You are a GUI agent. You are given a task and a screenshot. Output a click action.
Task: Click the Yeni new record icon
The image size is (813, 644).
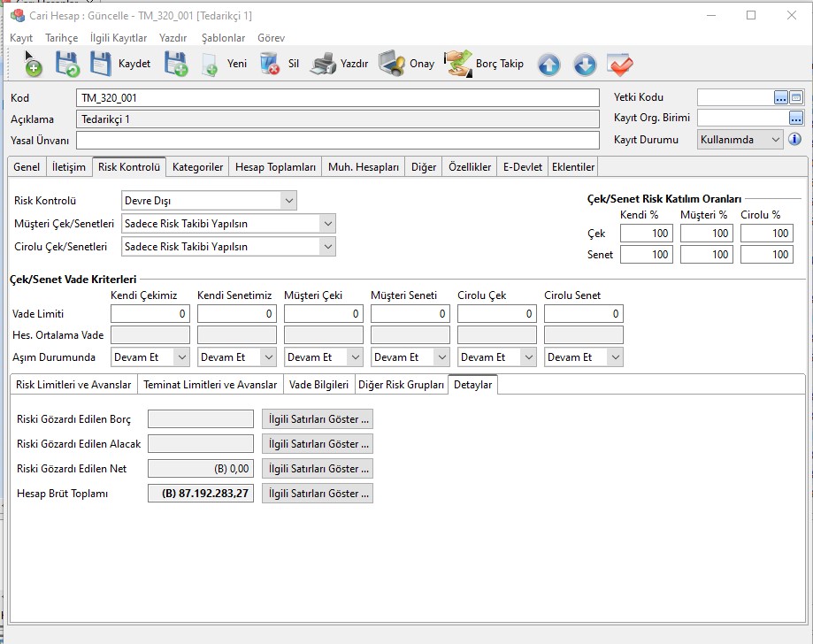210,64
